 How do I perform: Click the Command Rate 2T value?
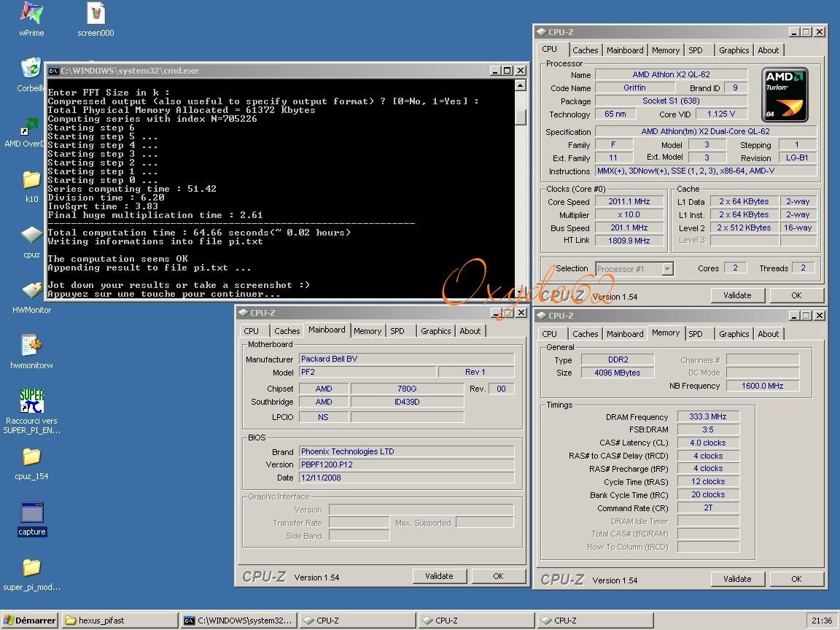(x=708, y=507)
